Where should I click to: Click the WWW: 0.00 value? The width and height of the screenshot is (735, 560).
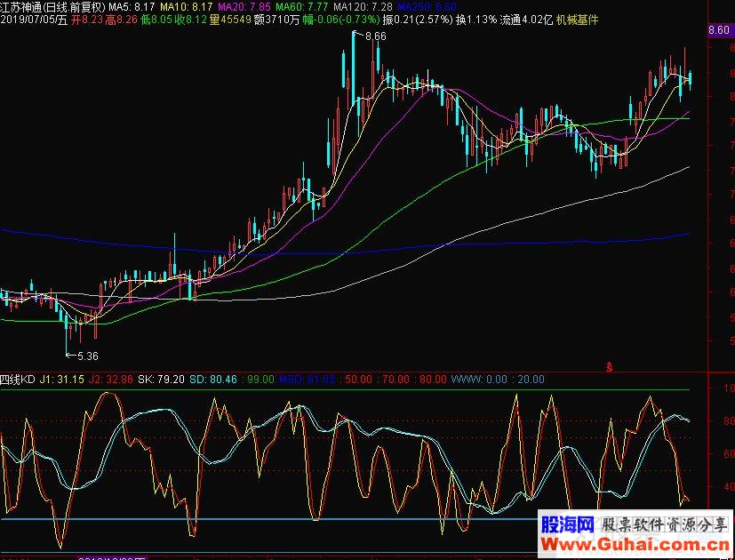point(479,379)
